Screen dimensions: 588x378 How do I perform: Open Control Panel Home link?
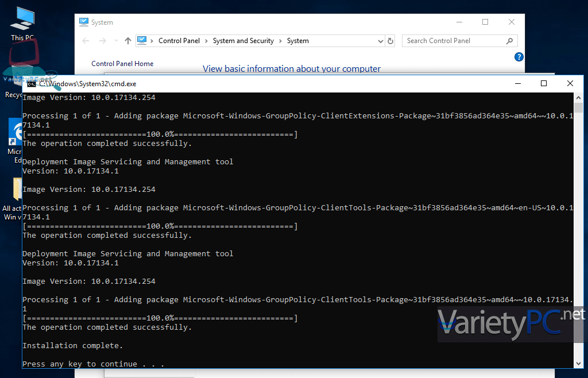point(122,64)
